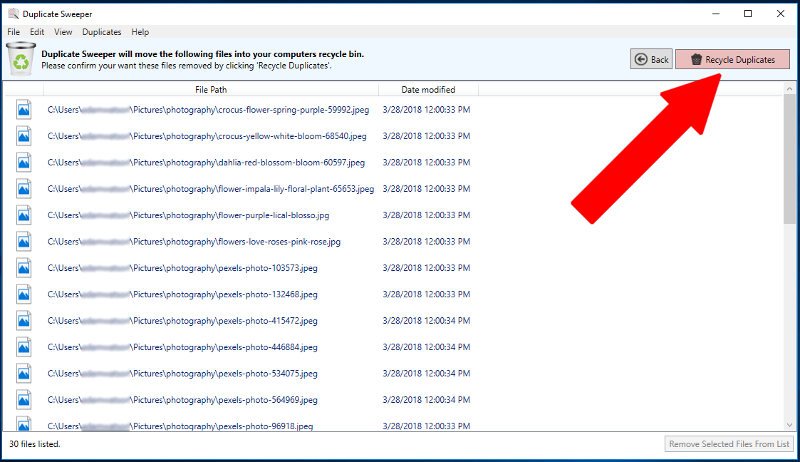Image resolution: width=800 pixels, height=462 pixels.
Task: Maximize the Duplicate Sweeper window
Action: 748,14
